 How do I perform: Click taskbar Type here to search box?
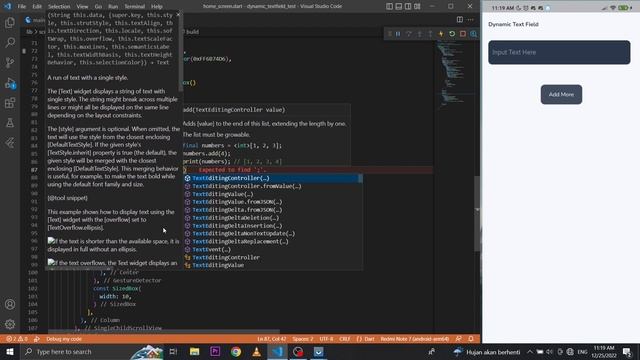(x=92, y=352)
